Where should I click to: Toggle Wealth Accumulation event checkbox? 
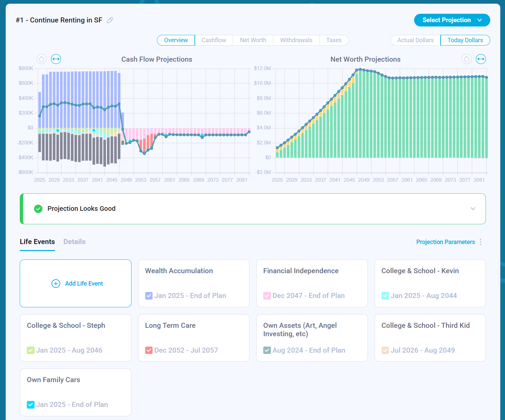(x=149, y=296)
